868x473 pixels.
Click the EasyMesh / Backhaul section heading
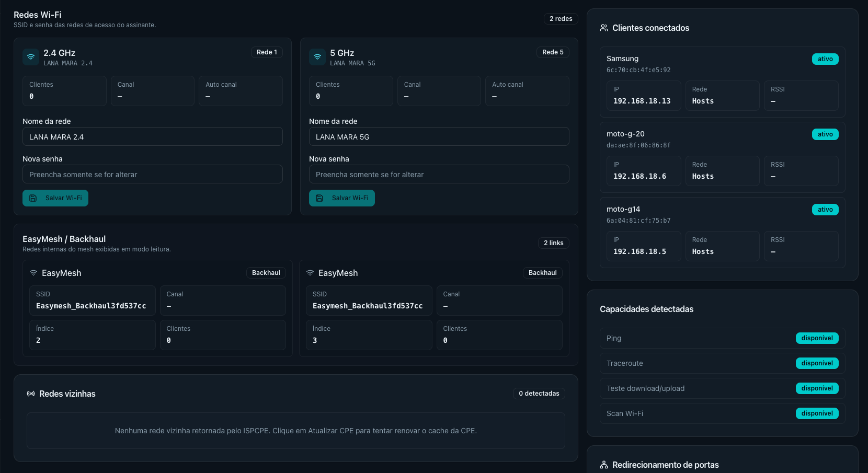pyautogui.click(x=64, y=239)
